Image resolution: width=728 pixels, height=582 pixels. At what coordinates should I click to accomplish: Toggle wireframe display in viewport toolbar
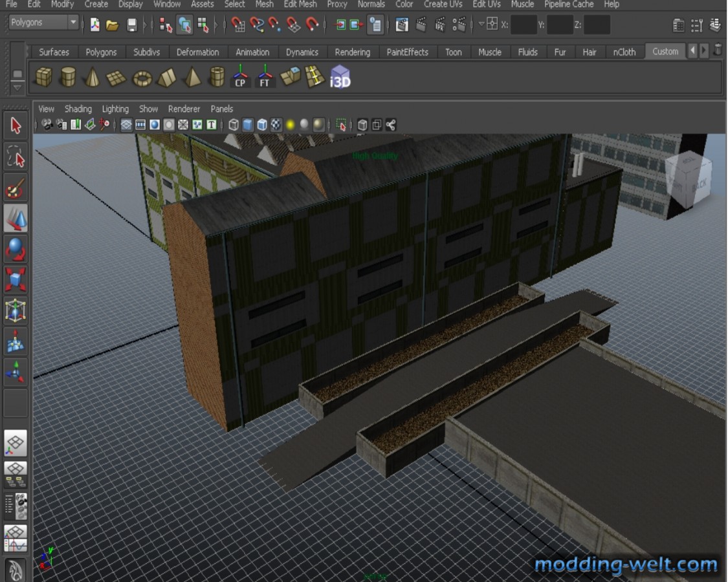pos(234,125)
